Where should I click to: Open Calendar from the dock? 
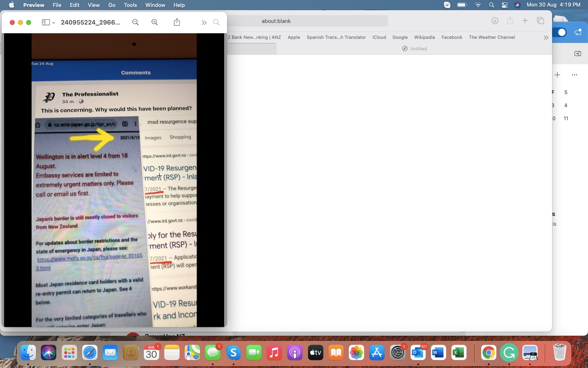(x=151, y=352)
